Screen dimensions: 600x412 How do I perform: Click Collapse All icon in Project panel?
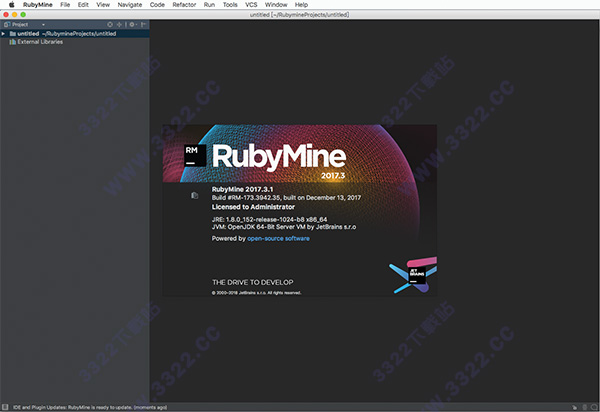point(119,24)
